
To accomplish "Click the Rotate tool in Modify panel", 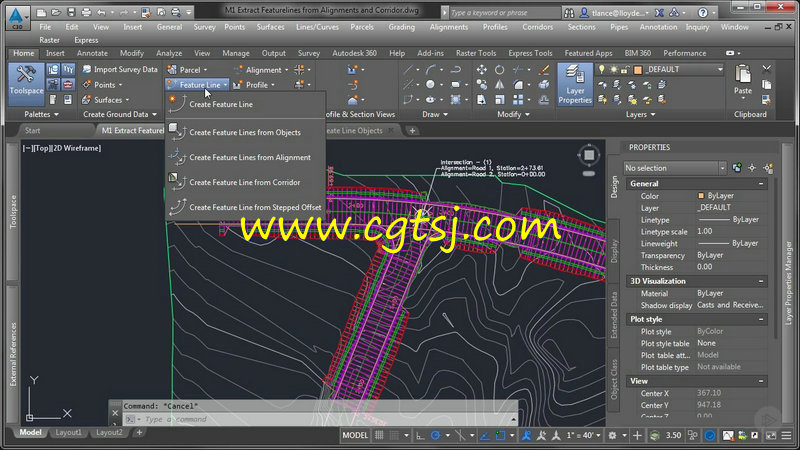I will tap(499, 69).
